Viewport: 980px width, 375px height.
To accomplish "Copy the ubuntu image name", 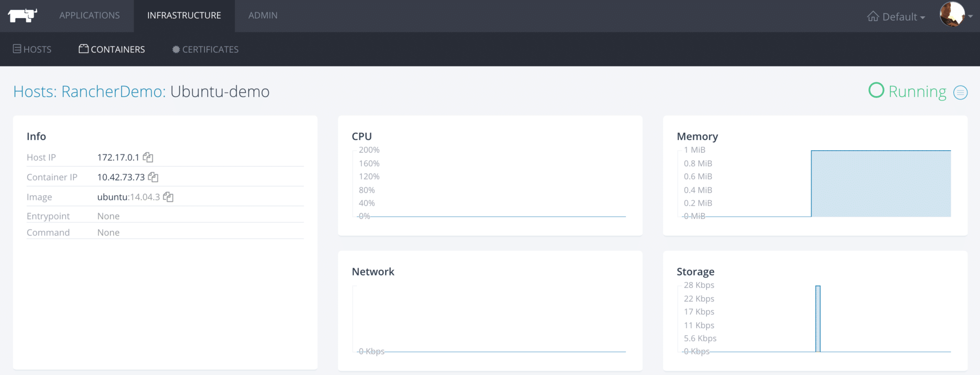I will tap(168, 197).
